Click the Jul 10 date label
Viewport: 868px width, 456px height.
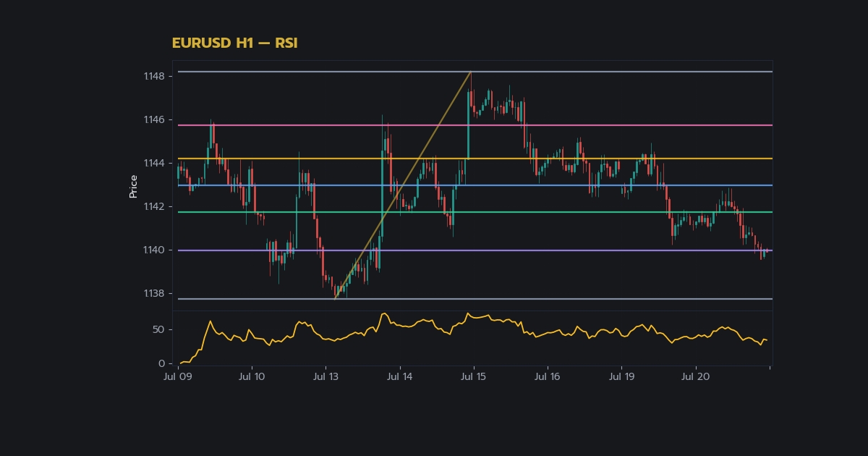(252, 376)
